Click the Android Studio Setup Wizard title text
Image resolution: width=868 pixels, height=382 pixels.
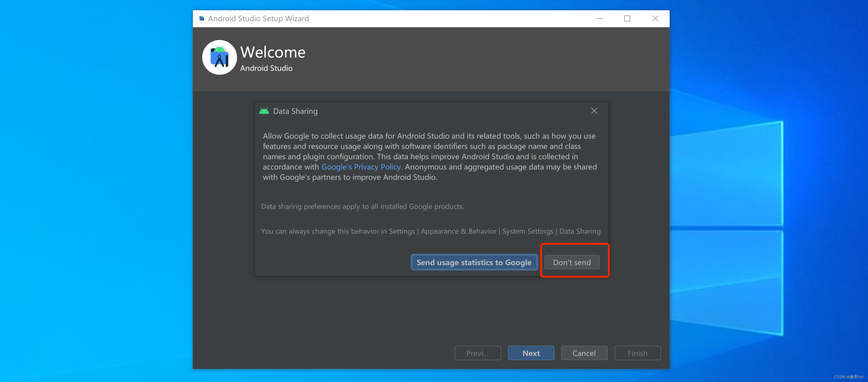[x=258, y=18]
